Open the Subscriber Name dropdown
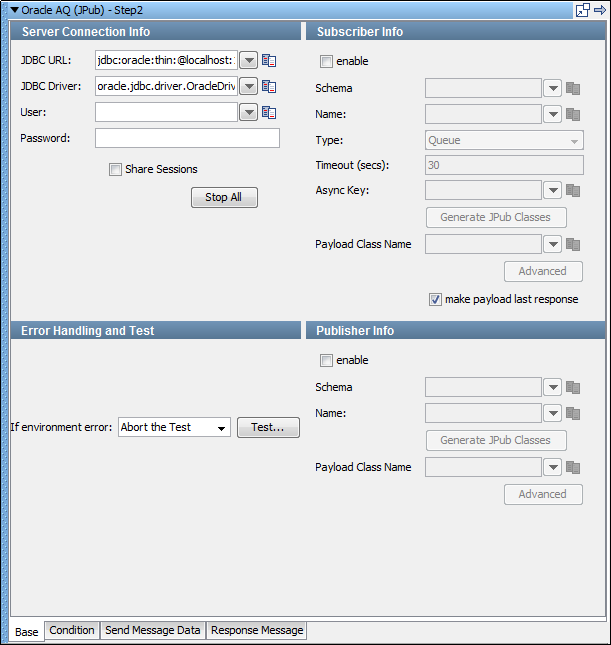The height and width of the screenshot is (645, 611). [553, 114]
